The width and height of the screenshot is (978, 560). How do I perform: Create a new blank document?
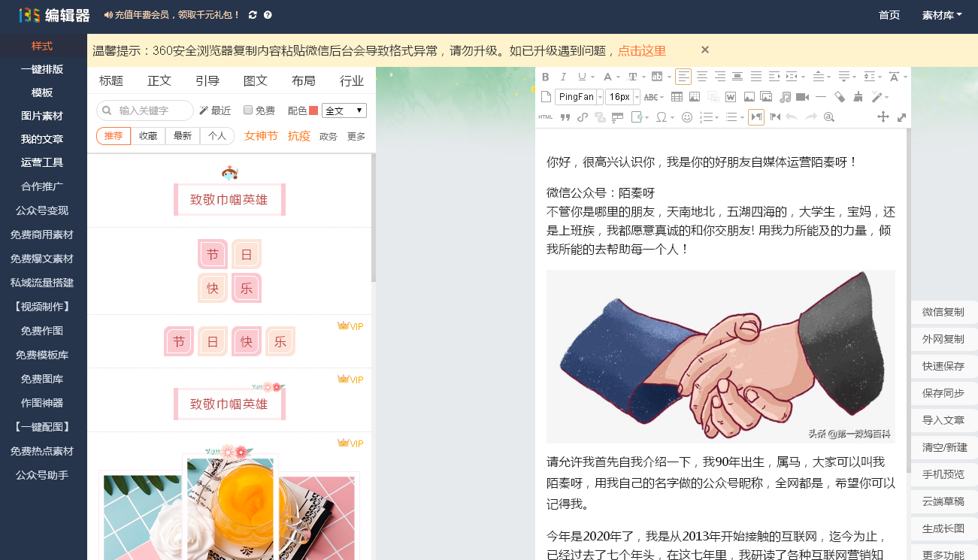546,96
